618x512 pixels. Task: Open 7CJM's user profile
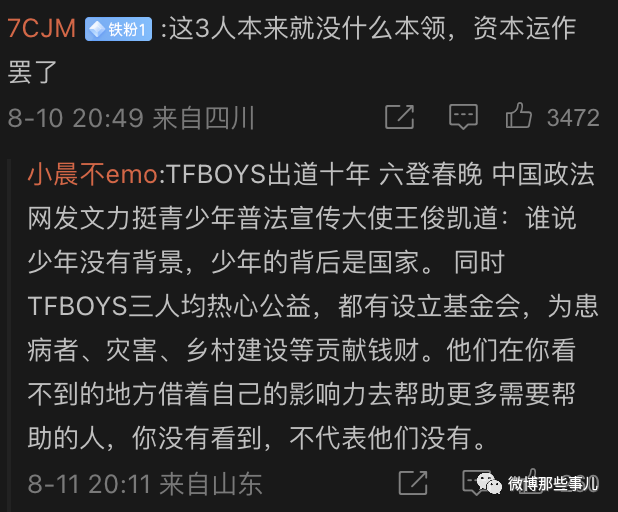(41, 29)
